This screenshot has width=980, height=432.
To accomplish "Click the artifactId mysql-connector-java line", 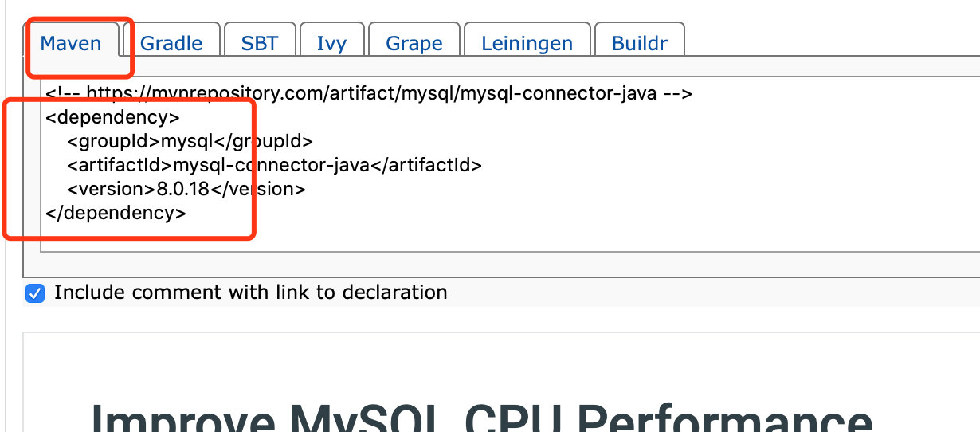I will coord(275,165).
